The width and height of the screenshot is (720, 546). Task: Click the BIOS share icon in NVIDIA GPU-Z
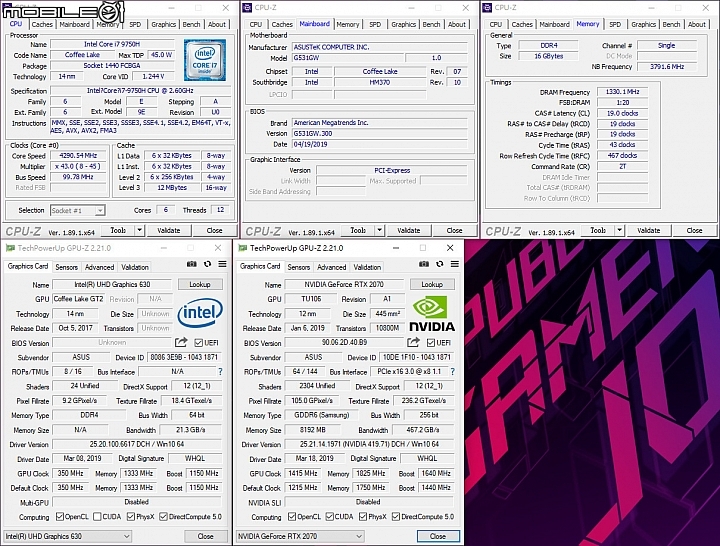coord(413,342)
